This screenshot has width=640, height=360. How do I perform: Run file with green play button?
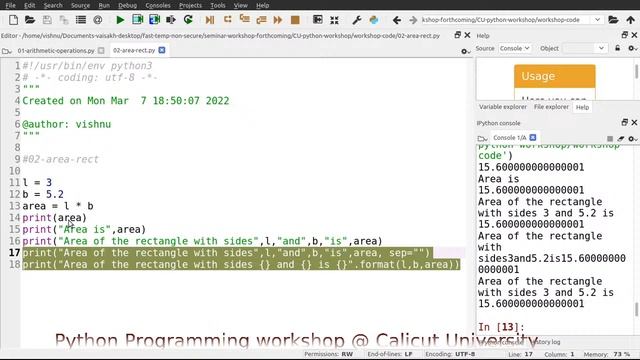pyautogui.click(x=120, y=20)
